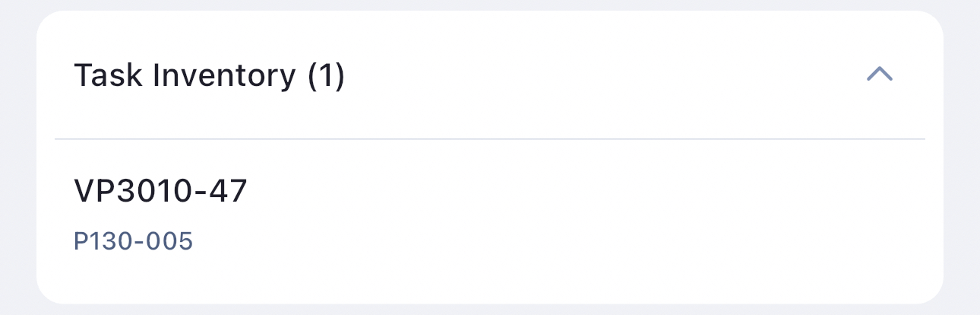The width and height of the screenshot is (980, 315).
Task: Click the VP3010-47 item title
Action: click(160, 191)
